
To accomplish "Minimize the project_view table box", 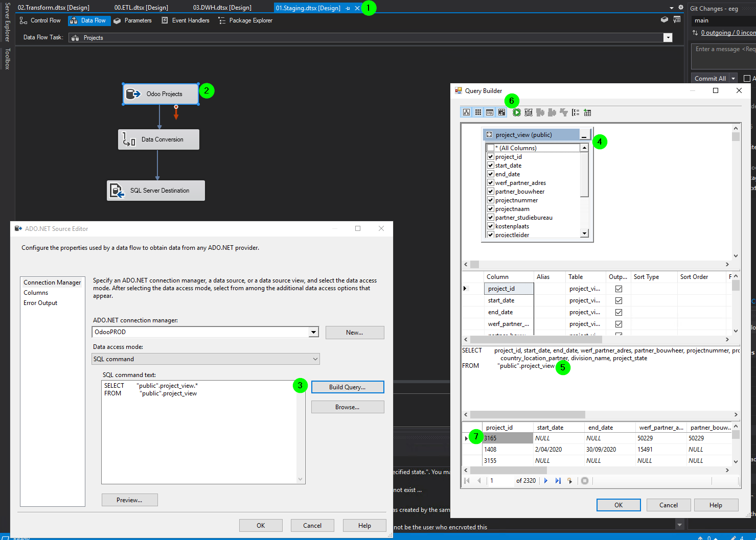I will (584, 135).
